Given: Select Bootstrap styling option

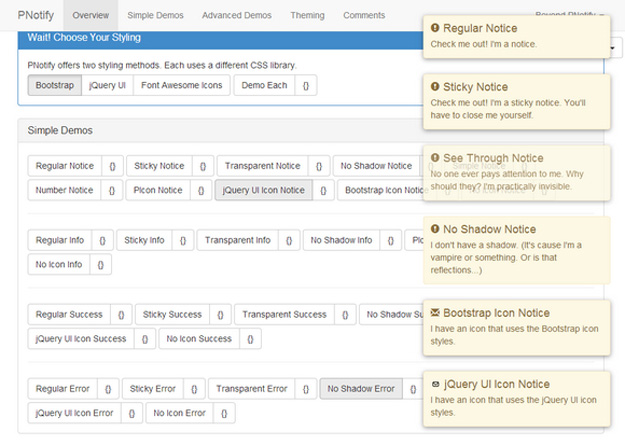Looking at the screenshot, I should (x=54, y=86).
